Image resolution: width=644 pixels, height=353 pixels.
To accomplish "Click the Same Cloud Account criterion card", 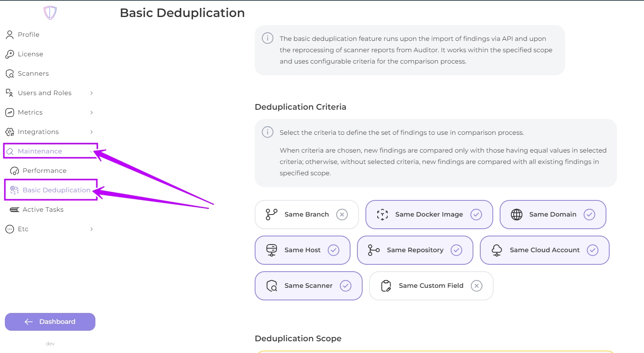I will pyautogui.click(x=544, y=250).
